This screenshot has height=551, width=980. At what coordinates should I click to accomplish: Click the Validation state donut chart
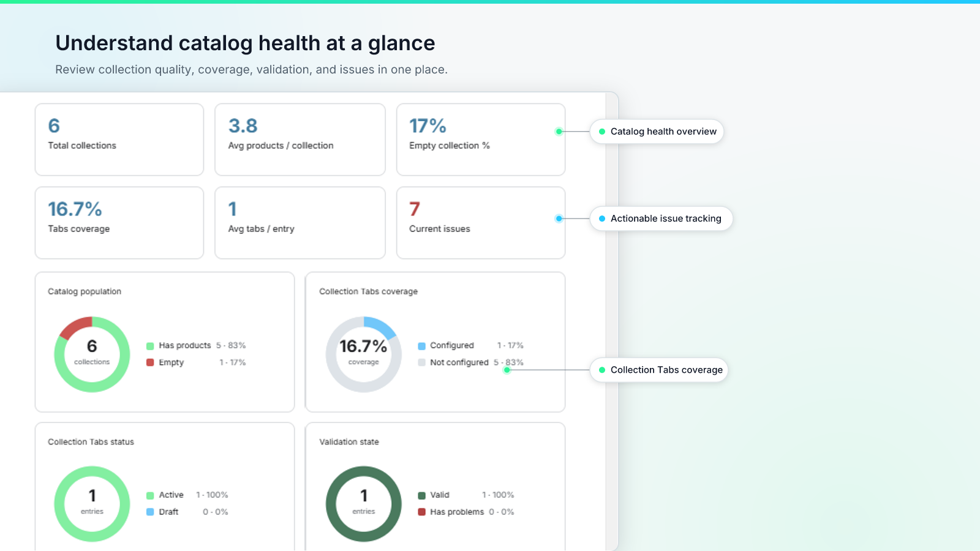pos(363,504)
